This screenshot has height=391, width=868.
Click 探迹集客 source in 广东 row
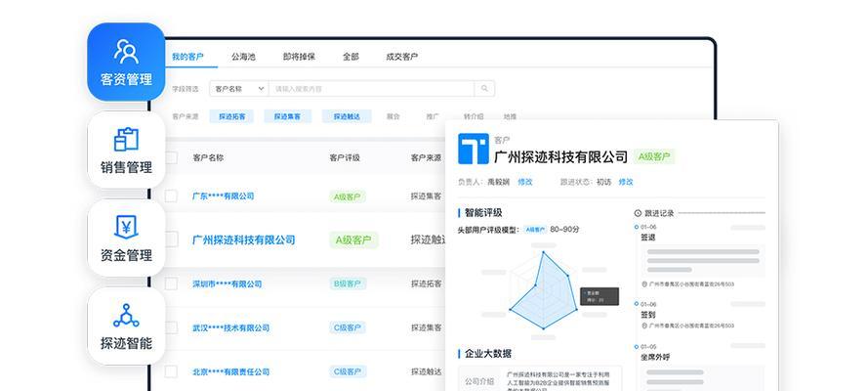coord(427,196)
